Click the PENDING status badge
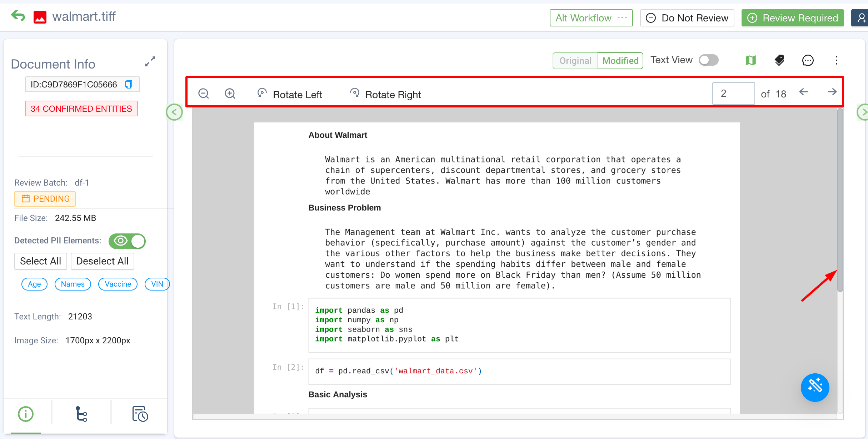Image resolution: width=868 pixels, height=439 pixels. (45, 199)
